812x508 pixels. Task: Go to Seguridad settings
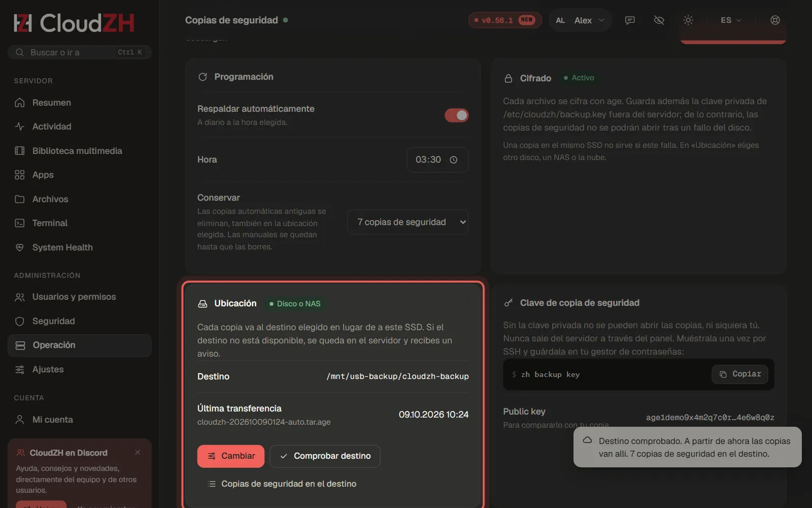coord(80,321)
